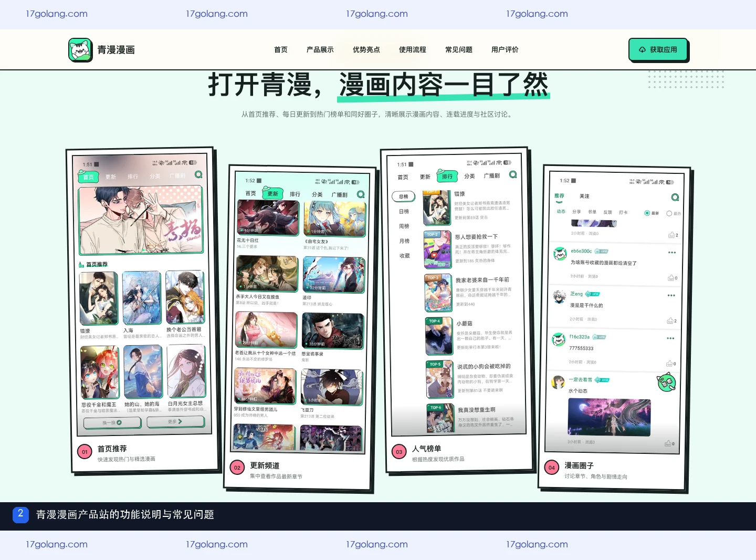Choose 日榜 in ranking sidebar
Image resolution: width=756 pixels, height=560 pixels.
tap(404, 211)
